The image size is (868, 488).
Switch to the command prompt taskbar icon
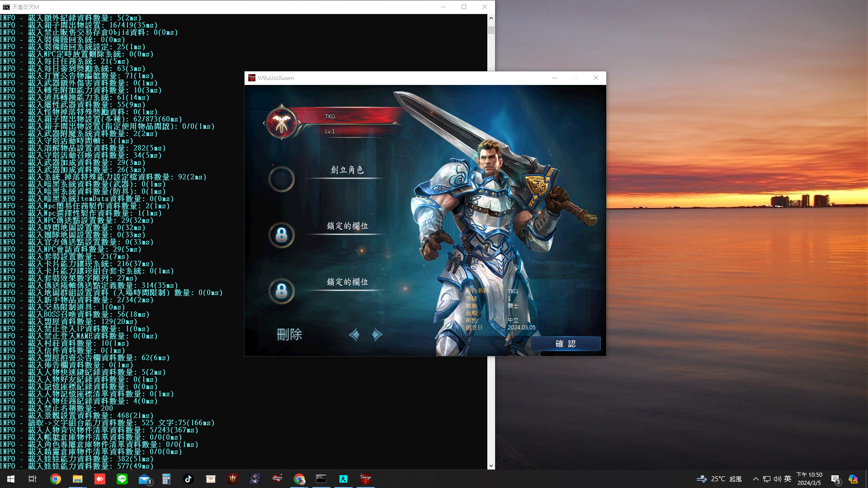point(321,479)
